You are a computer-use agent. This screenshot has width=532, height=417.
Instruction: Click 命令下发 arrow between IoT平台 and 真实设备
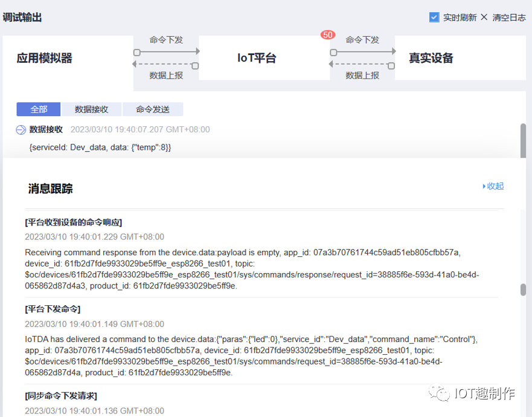click(362, 51)
